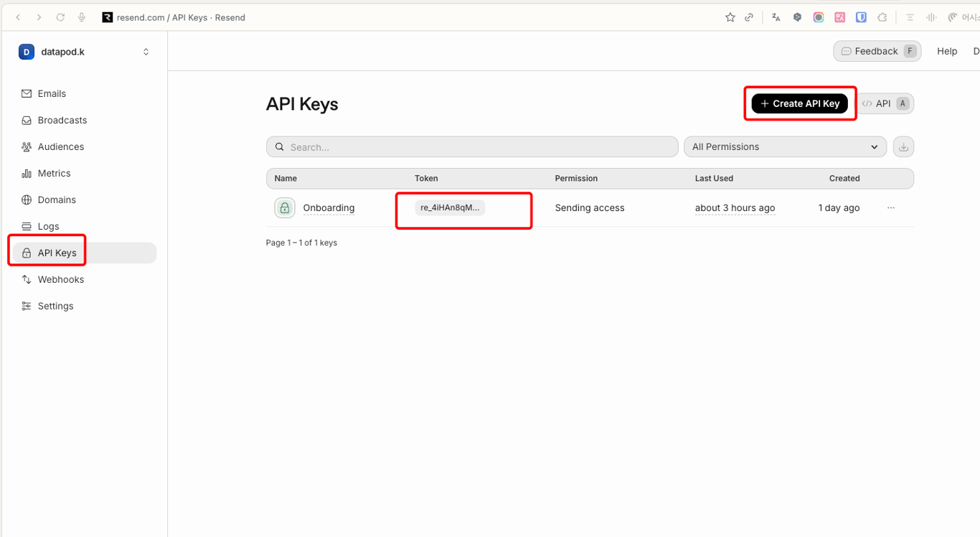The height and width of the screenshot is (537, 980).
Task: Open the Help link in the header
Action: tap(947, 51)
